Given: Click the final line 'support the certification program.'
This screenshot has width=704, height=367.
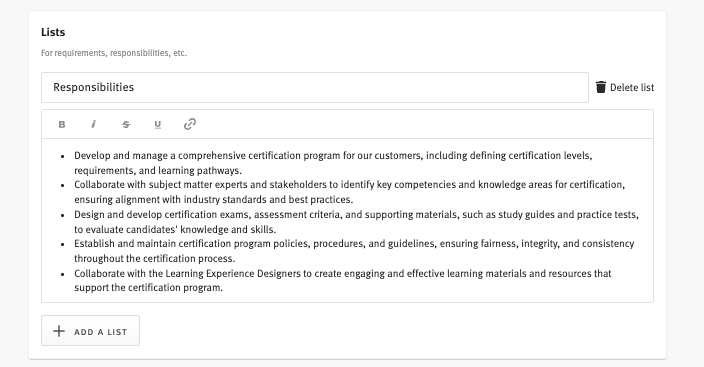Looking at the screenshot, I should 149,287.
